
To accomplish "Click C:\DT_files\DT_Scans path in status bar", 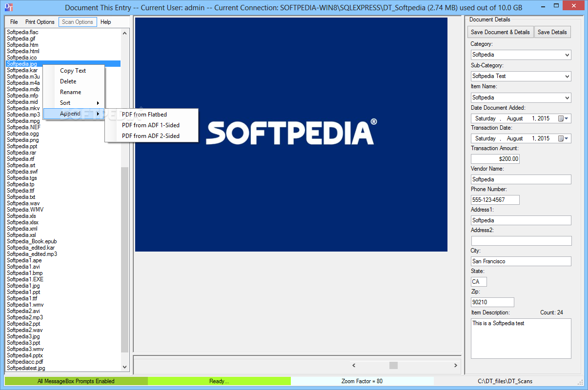I will coord(506,381).
